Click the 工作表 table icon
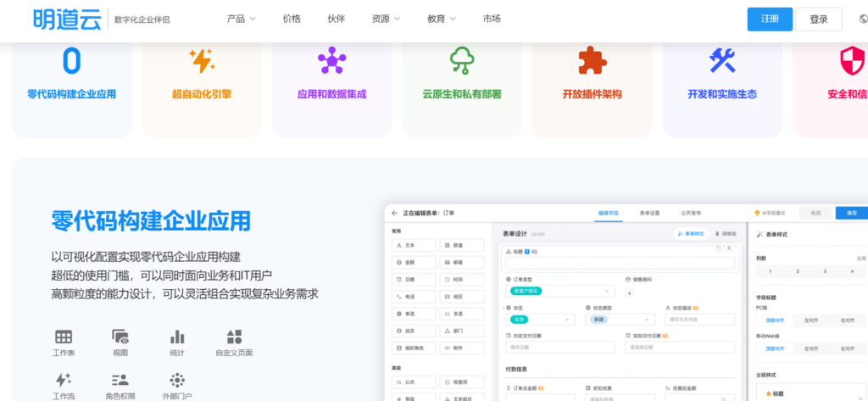Image resolution: width=868 pixels, height=401 pixels. tap(64, 337)
